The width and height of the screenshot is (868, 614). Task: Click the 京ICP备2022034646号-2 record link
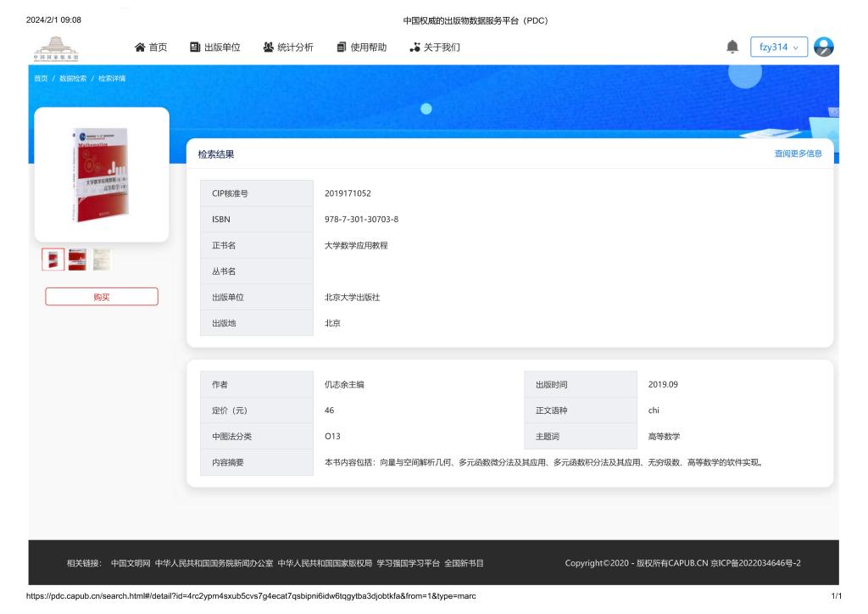[x=755, y=564]
